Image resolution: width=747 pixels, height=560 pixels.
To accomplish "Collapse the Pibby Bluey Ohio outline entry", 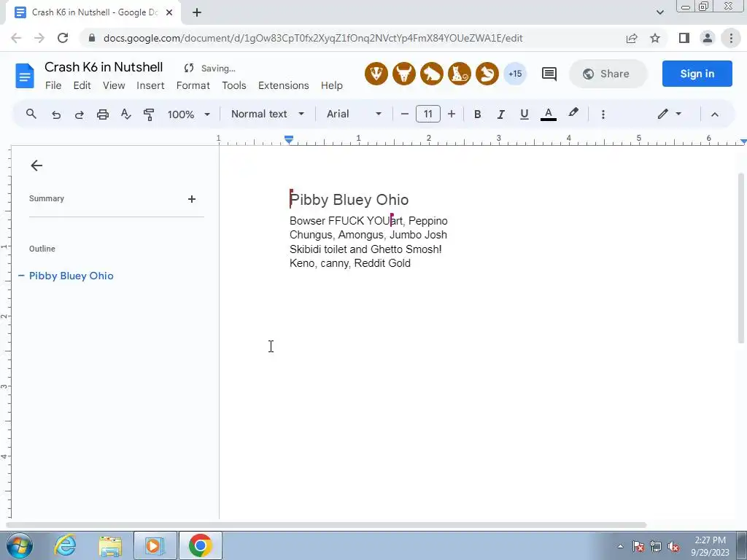I will 21,276.
